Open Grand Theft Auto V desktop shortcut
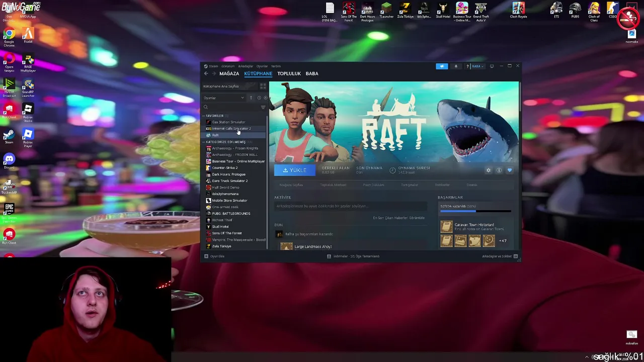The width and height of the screenshot is (644, 362). pyautogui.click(x=481, y=12)
